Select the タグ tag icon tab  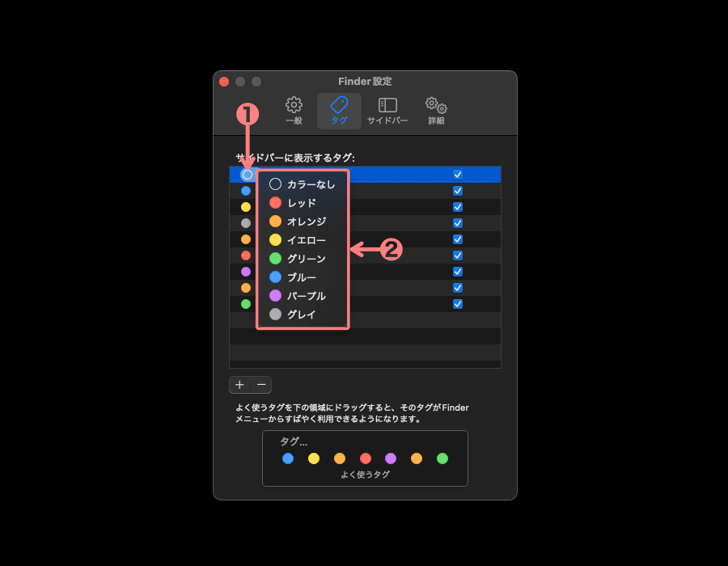point(339,111)
